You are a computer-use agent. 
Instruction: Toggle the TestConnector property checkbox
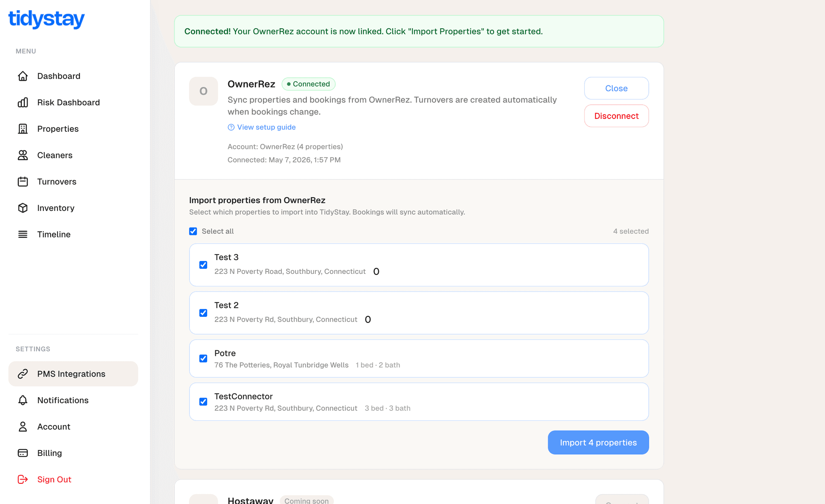[203, 401]
